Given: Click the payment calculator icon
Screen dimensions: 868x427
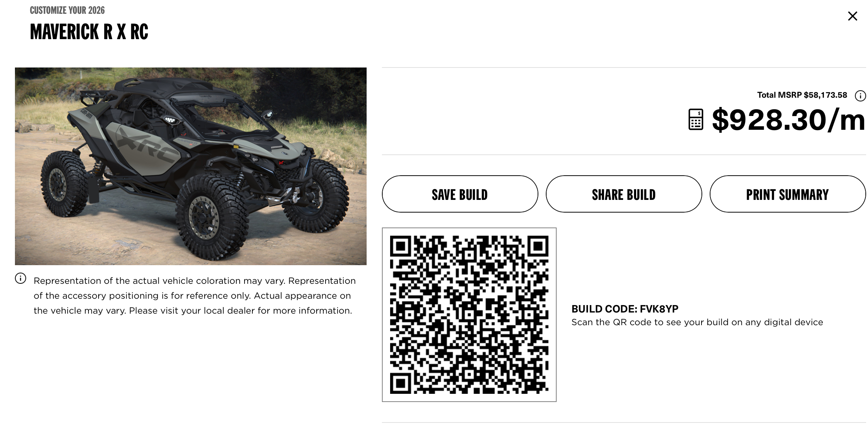Looking at the screenshot, I should (x=696, y=120).
